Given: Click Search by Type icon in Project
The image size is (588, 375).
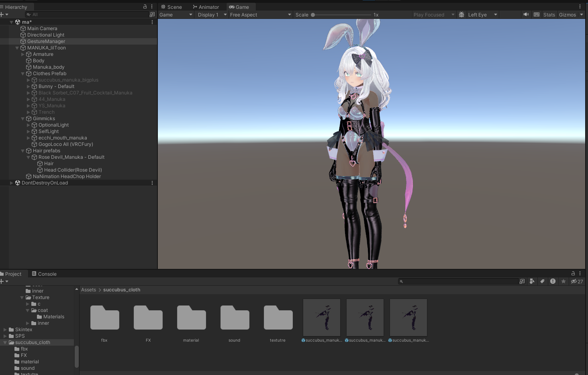Looking at the screenshot, I should point(532,281).
